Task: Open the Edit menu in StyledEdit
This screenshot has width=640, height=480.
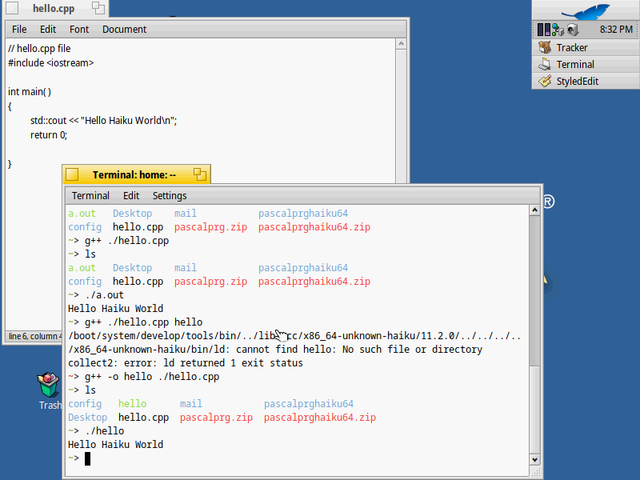Action: coord(48,29)
